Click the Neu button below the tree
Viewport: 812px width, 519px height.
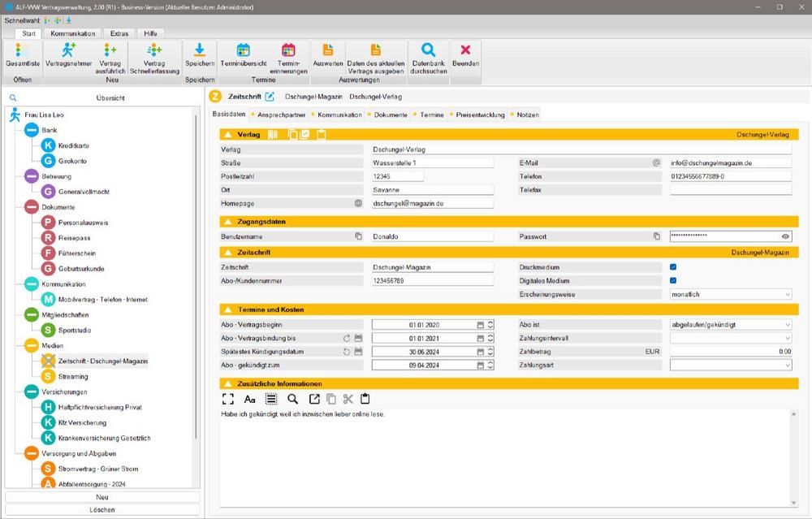(102, 497)
